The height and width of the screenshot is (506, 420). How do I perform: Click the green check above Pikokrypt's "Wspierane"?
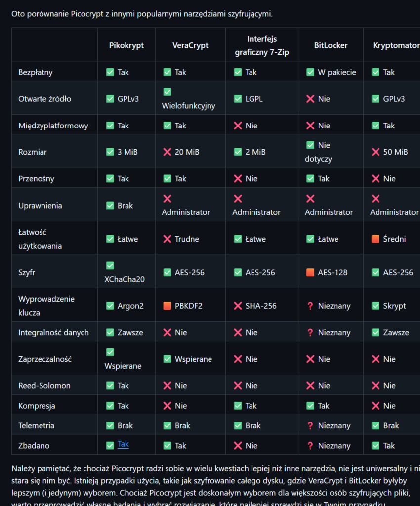point(110,352)
